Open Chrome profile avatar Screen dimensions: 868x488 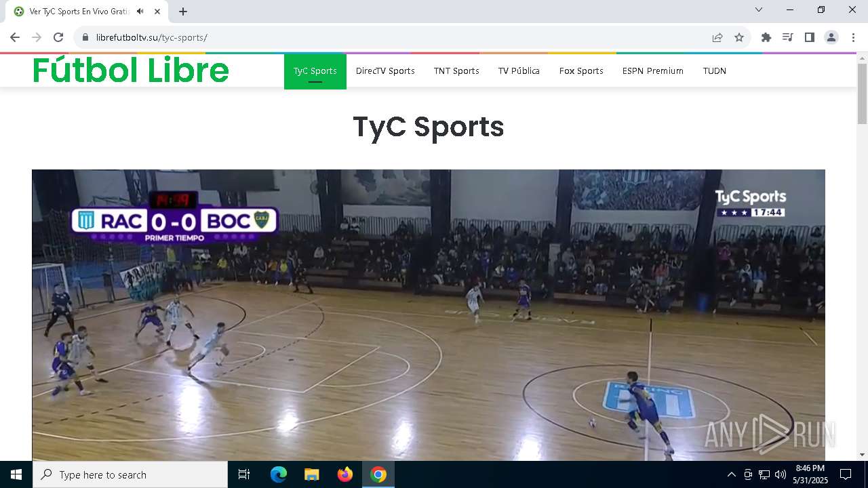[x=831, y=37]
